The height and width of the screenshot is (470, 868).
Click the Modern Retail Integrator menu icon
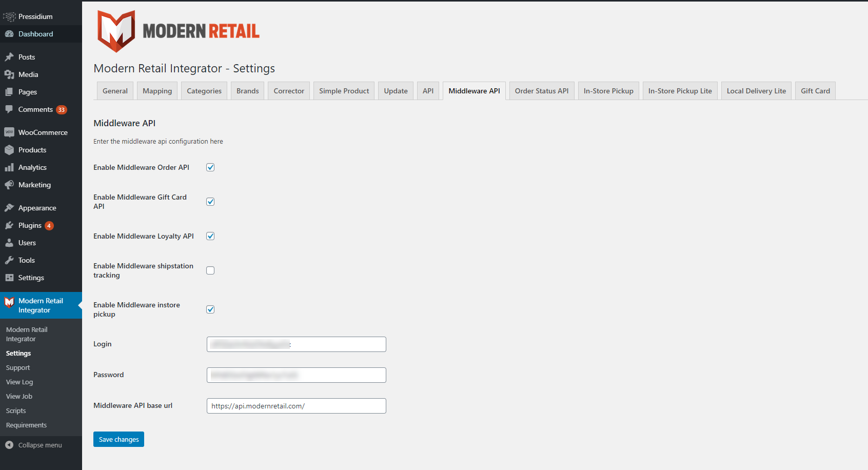(x=9, y=302)
